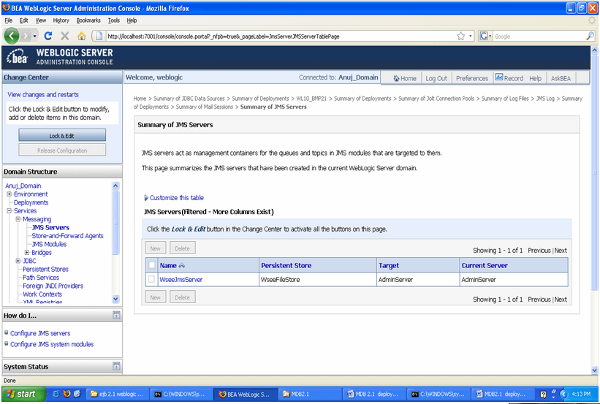The width and height of the screenshot is (600, 404).
Task: Open address bar history dropdown
Action: pos(470,36)
